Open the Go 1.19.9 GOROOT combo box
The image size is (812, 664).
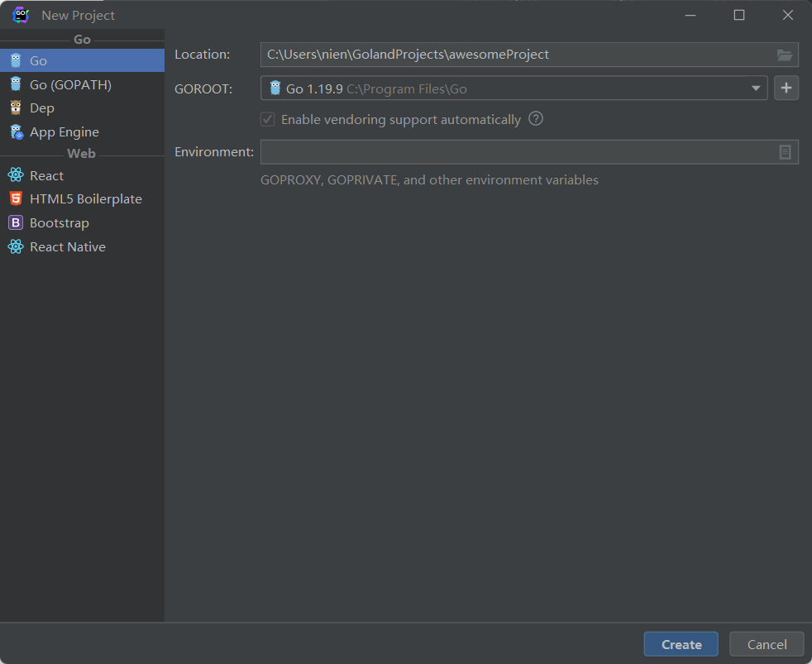coord(513,88)
